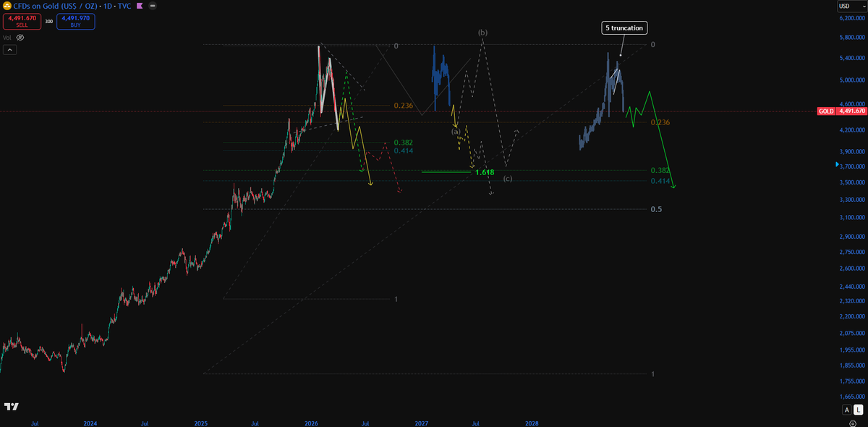
Task: Toggle log scale L button
Action: 859,410
